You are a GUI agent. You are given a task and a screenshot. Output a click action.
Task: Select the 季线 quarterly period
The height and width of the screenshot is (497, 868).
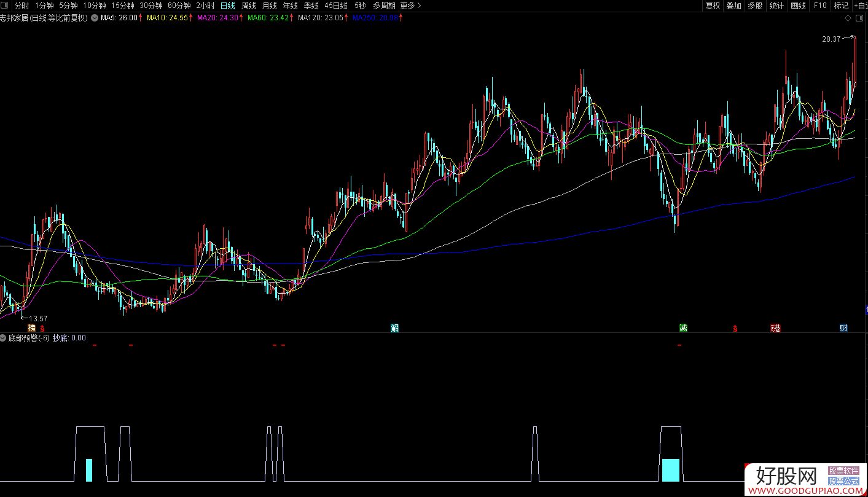point(311,6)
